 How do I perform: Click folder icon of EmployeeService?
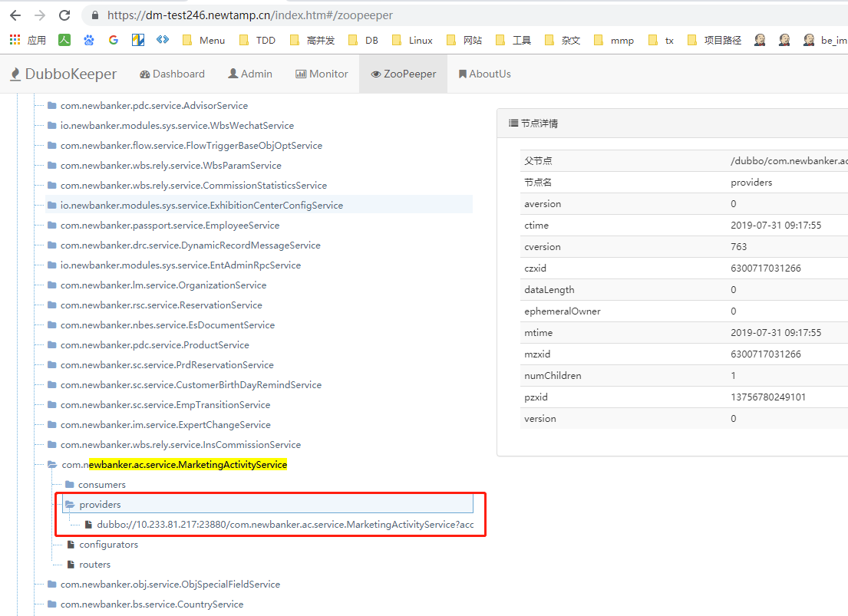click(x=52, y=225)
